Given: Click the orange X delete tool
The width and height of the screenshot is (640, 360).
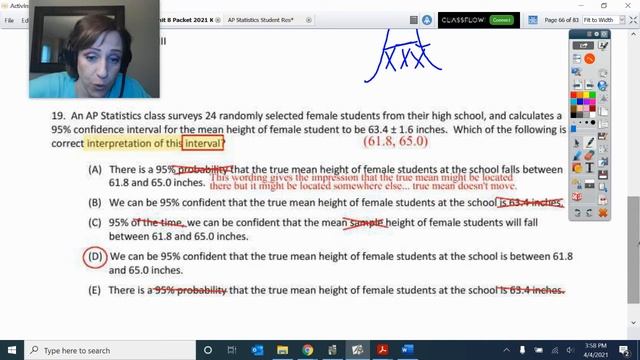Looking at the screenshot, I should point(603,212).
